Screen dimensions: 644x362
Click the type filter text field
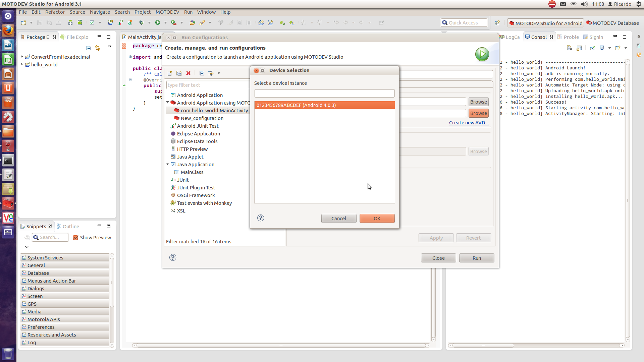click(x=208, y=85)
